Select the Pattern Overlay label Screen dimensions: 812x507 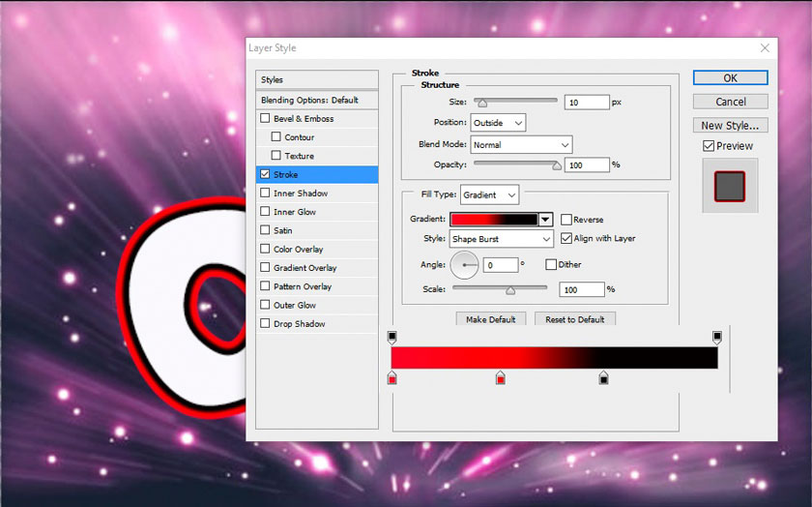(x=303, y=286)
